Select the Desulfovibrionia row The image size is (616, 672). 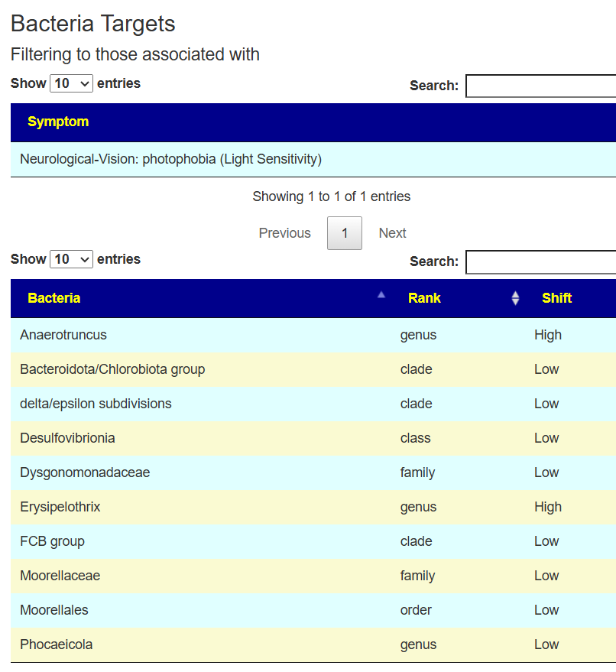click(x=67, y=438)
